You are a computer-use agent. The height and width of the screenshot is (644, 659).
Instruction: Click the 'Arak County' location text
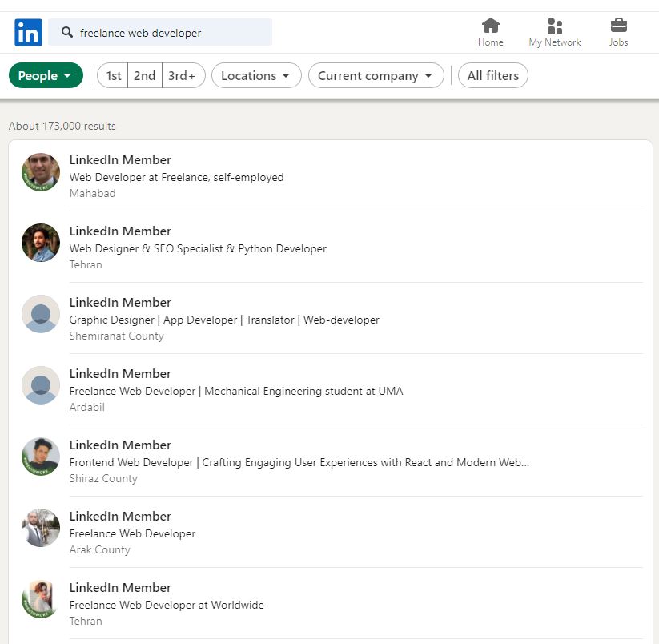pos(100,549)
